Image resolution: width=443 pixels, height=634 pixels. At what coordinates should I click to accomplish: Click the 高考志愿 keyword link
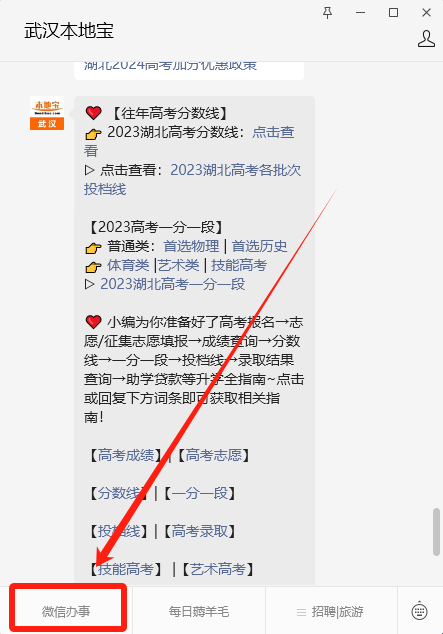[x=213, y=455]
